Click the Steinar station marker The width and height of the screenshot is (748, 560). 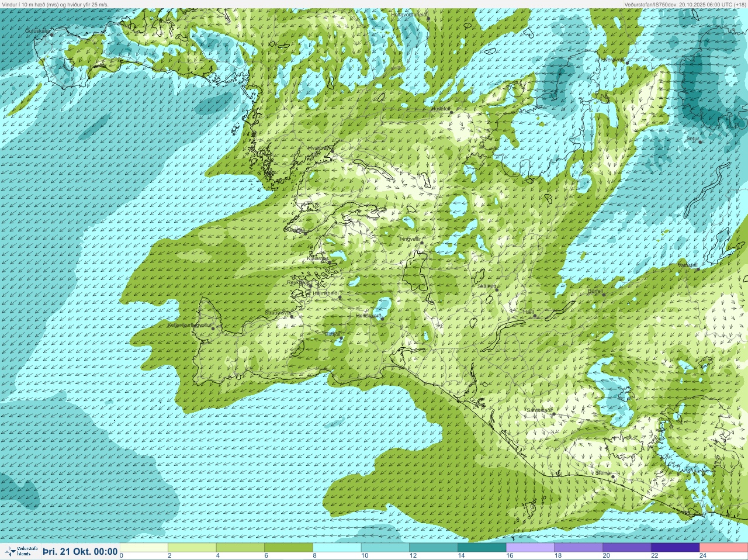coord(613,476)
